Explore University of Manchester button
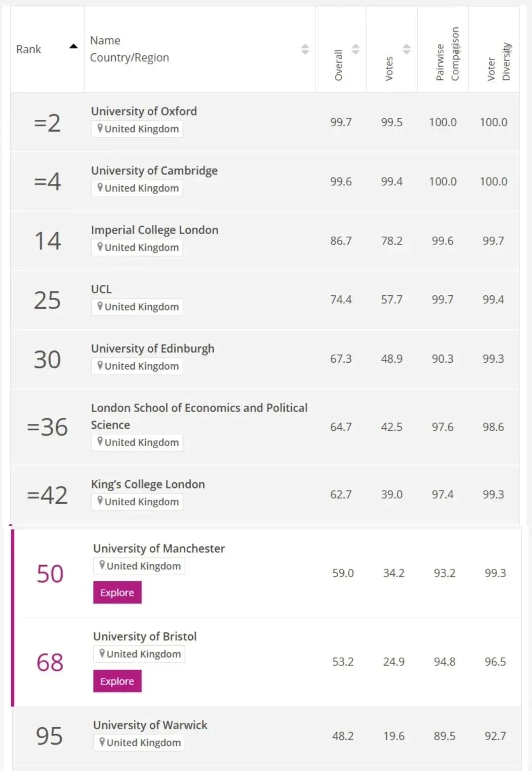 pyautogui.click(x=117, y=593)
